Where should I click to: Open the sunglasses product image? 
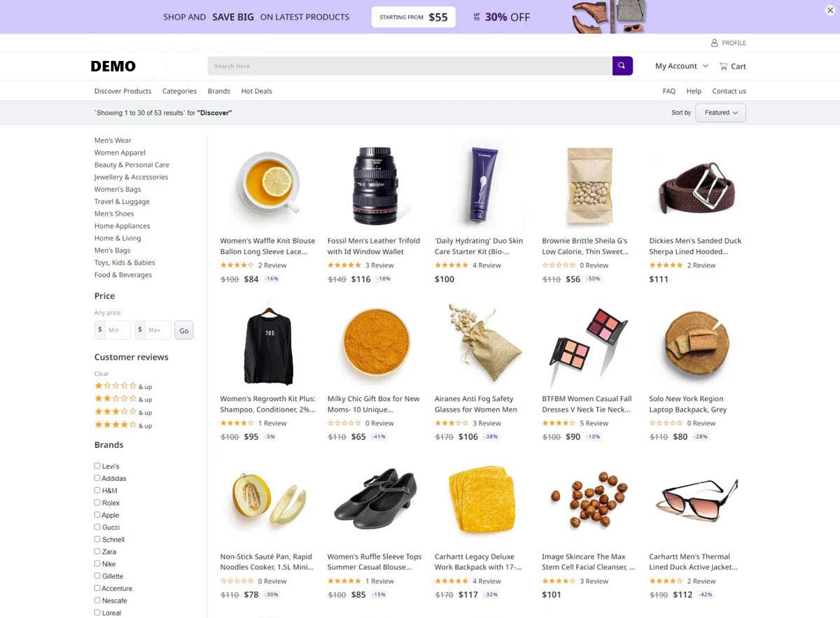pos(695,502)
